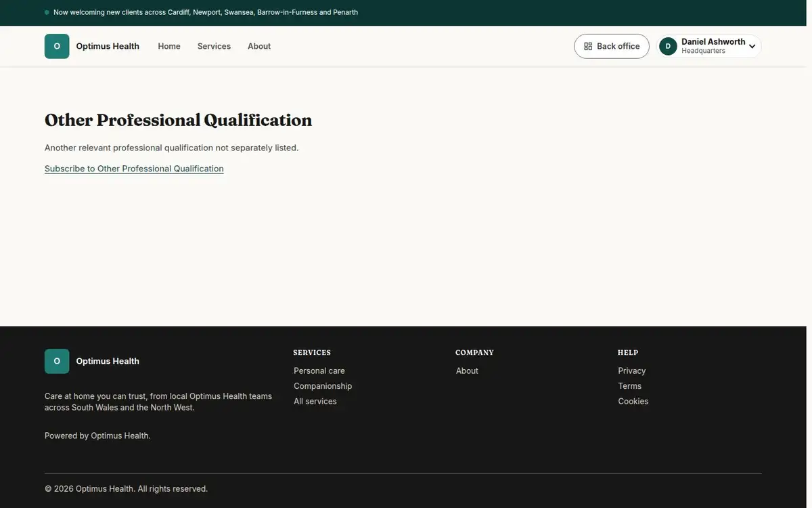This screenshot has height=508, width=812.
Task: Click the SERVICES footer column heading
Action: pos(312,352)
